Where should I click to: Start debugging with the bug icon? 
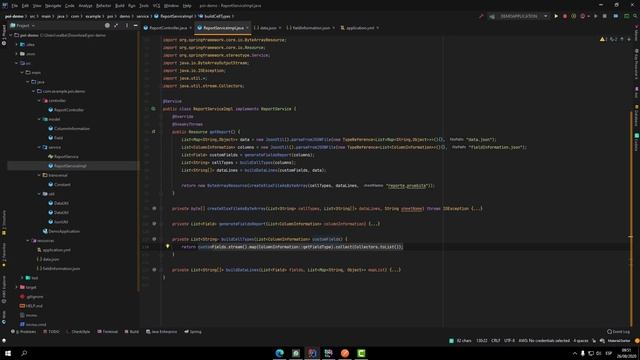tap(565, 16)
